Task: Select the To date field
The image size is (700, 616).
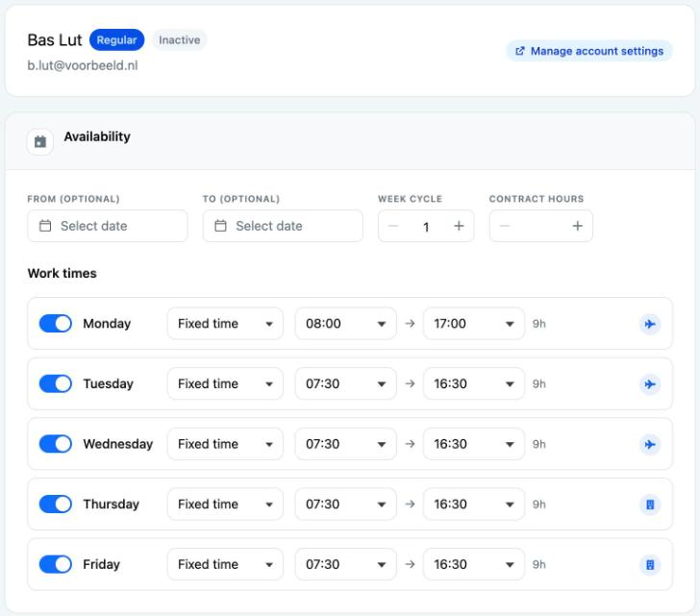Action: (283, 226)
